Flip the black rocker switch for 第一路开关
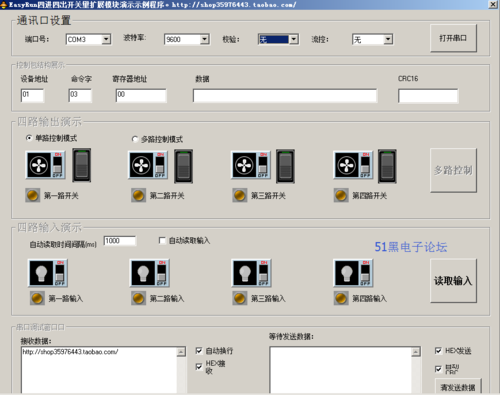 [82, 165]
